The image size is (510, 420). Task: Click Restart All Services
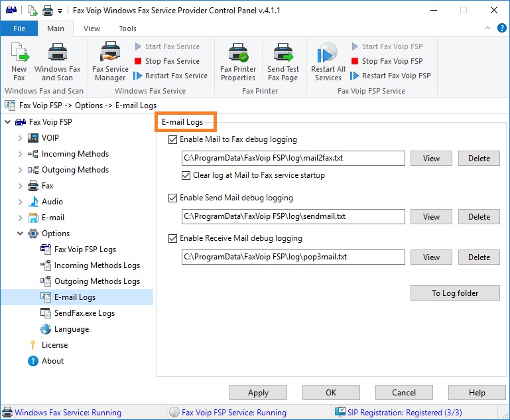pos(328,62)
